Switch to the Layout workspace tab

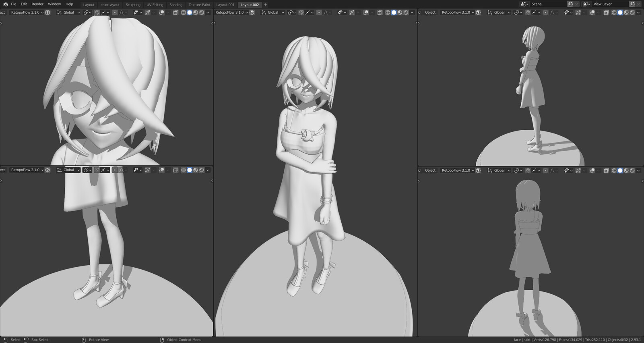[89, 5]
